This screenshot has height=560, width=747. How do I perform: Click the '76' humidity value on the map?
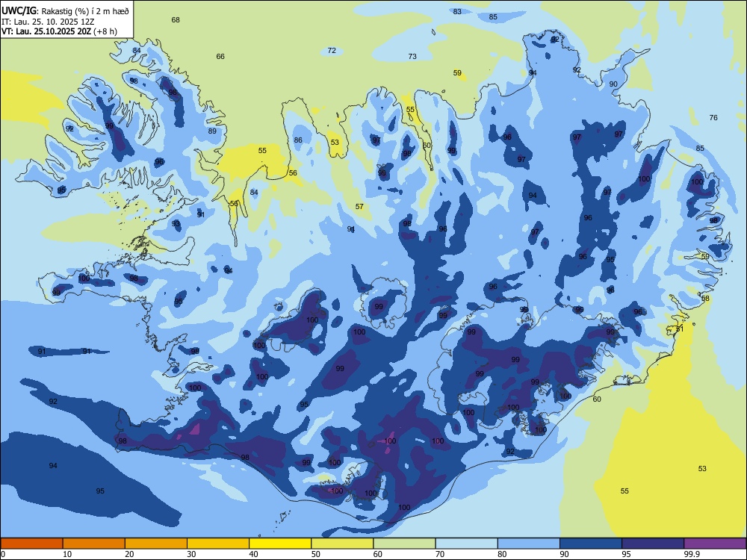coord(713,118)
